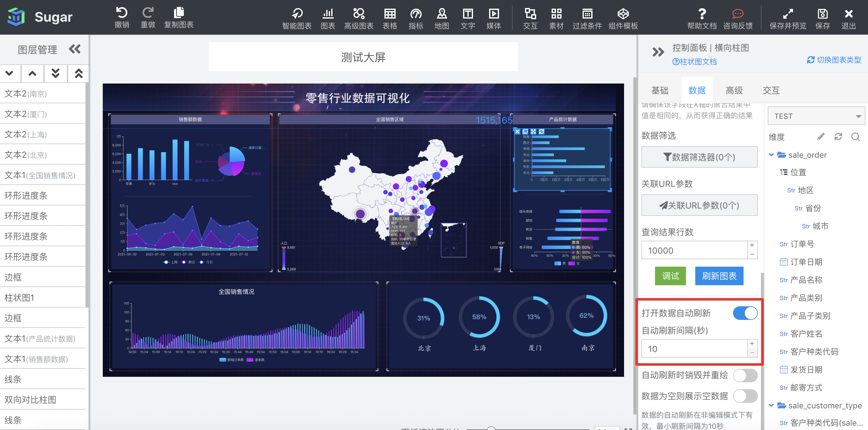
Task: Focus 查询结果行数 input field
Action: [694, 250]
